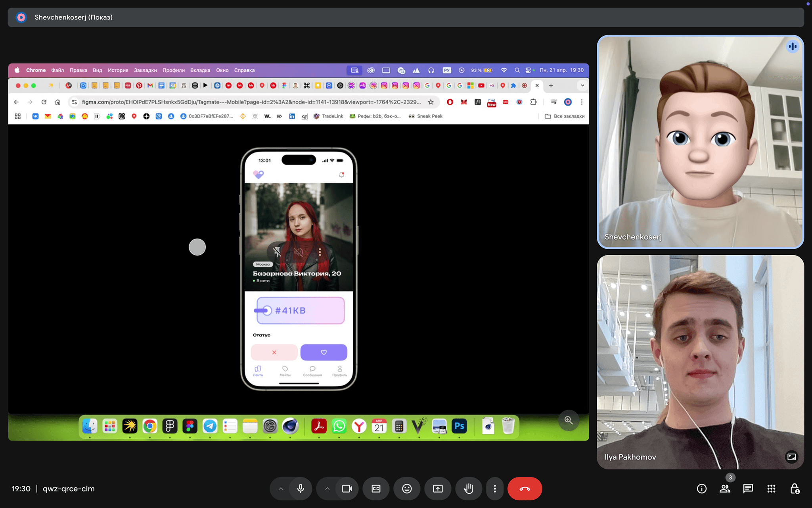
Task: Toggle closed captions
Action: (x=376, y=489)
